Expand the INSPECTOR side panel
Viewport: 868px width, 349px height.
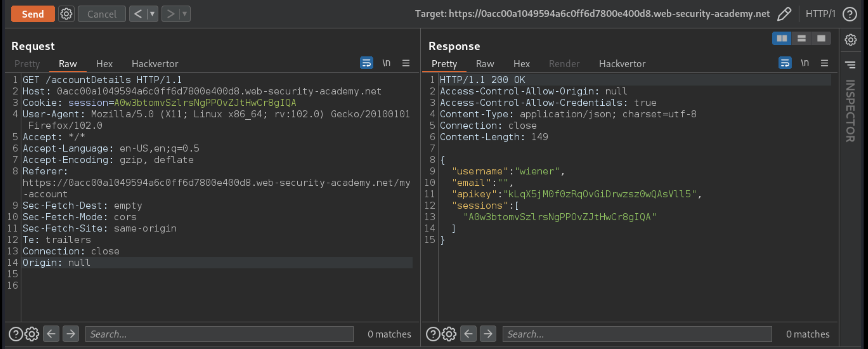click(x=850, y=111)
